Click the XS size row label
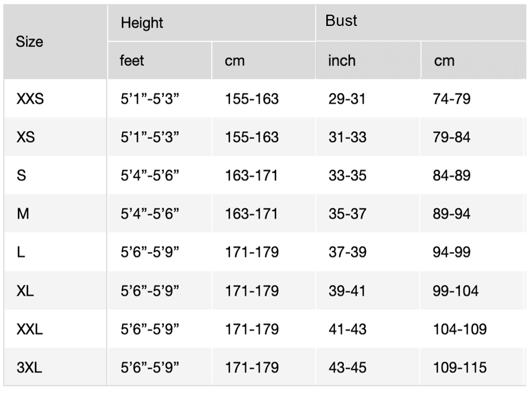532x393 pixels. pyautogui.click(x=26, y=137)
